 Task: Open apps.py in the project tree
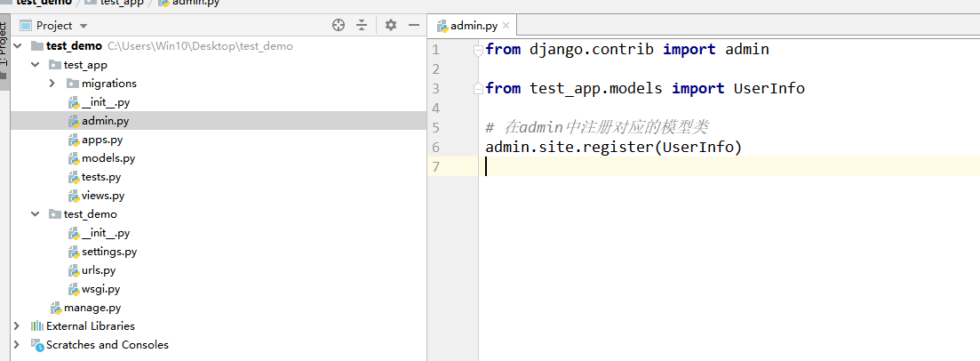click(102, 140)
